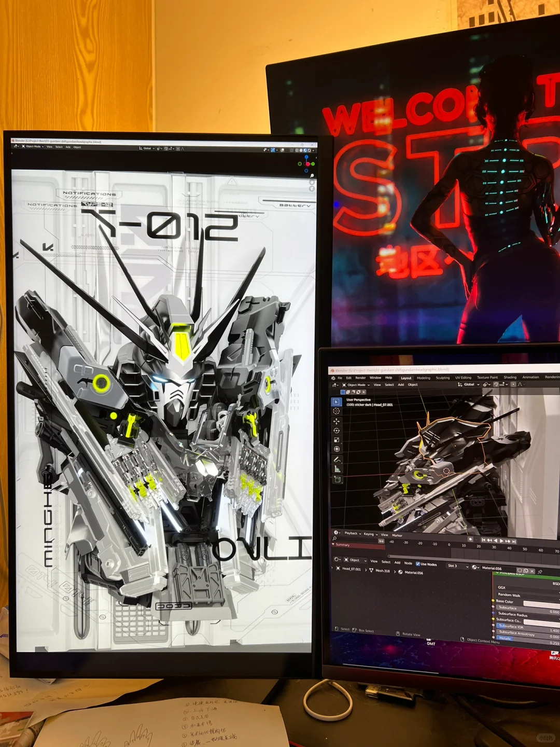The width and height of the screenshot is (560, 747).
Task: Toggle rendered viewport shading in left Blender window
Action: [309, 150]
